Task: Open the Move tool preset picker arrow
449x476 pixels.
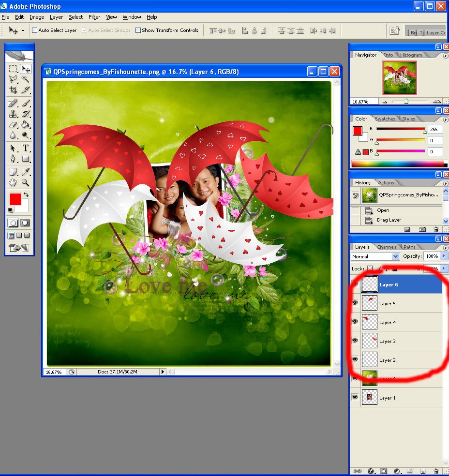Action: [x=23, y=30]
